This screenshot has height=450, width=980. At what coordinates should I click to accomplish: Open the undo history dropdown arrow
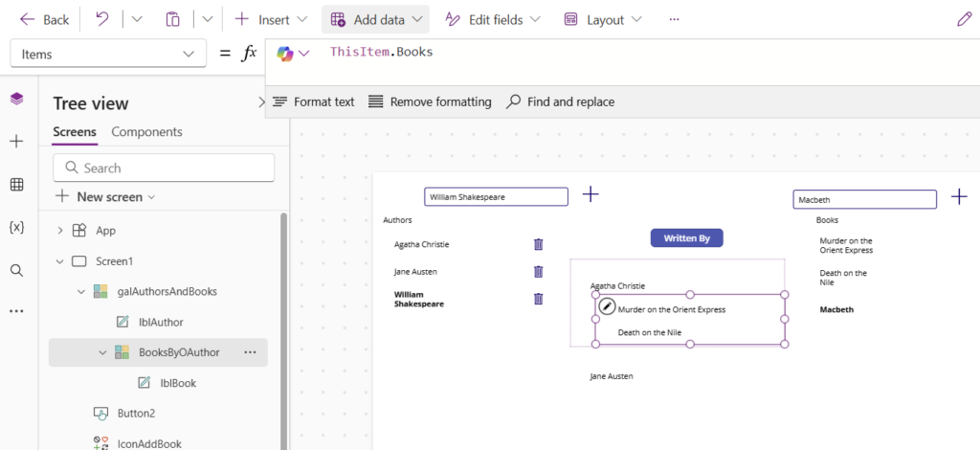coord(137,20)
